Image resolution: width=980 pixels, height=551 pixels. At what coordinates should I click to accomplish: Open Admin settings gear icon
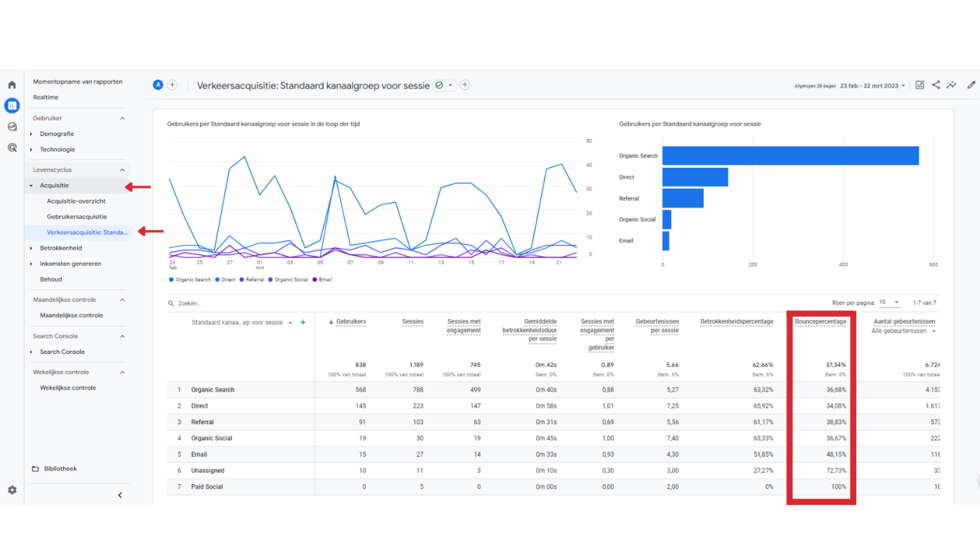click(x=12, y=490)
